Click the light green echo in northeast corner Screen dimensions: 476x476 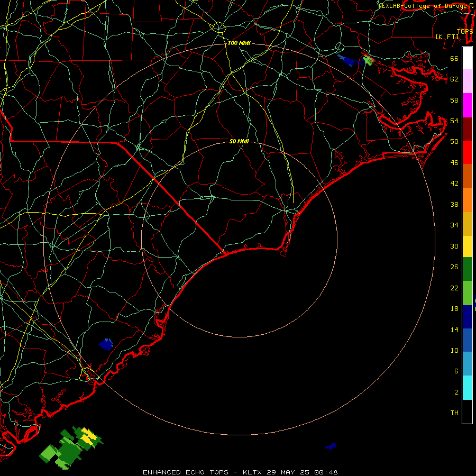[x=368, y=60]
